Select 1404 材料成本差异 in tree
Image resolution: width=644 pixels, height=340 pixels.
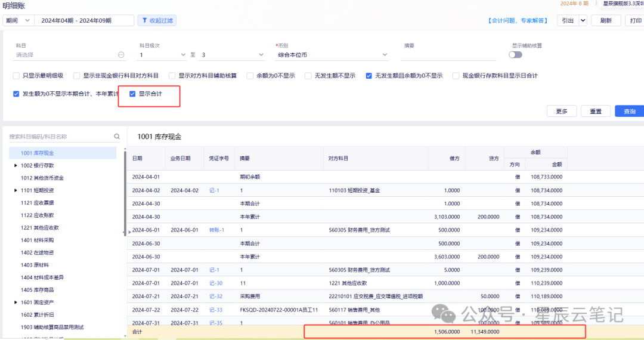42,277
